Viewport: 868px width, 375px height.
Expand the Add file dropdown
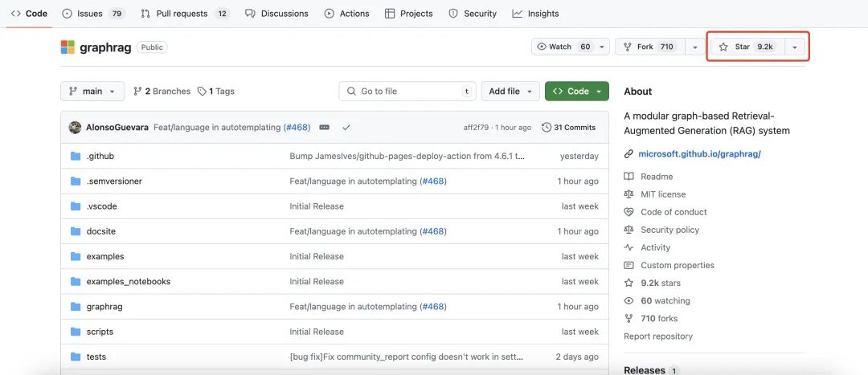(510, 92)
